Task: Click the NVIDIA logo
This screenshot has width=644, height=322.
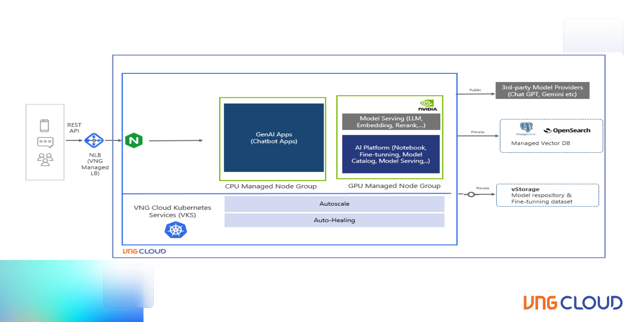Action: pos(427,105)
